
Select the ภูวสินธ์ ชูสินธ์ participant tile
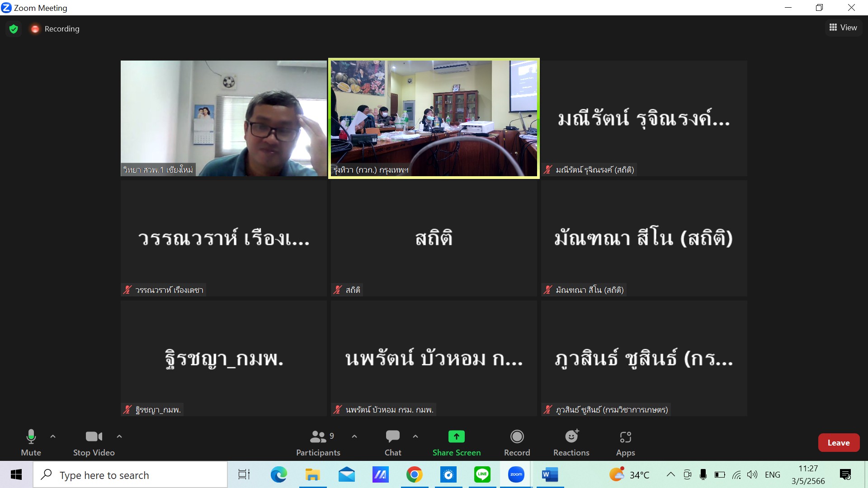644,359
